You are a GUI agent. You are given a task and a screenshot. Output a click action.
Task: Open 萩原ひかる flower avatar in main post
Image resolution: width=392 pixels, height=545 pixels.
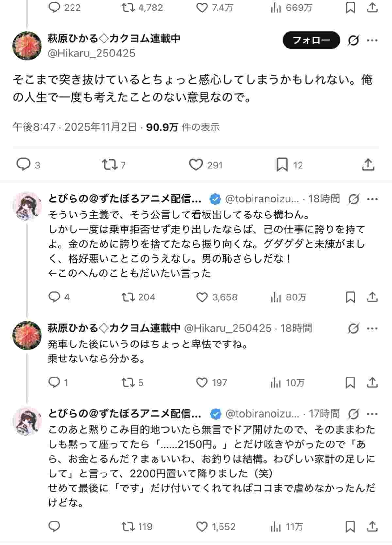pos(27,46)
